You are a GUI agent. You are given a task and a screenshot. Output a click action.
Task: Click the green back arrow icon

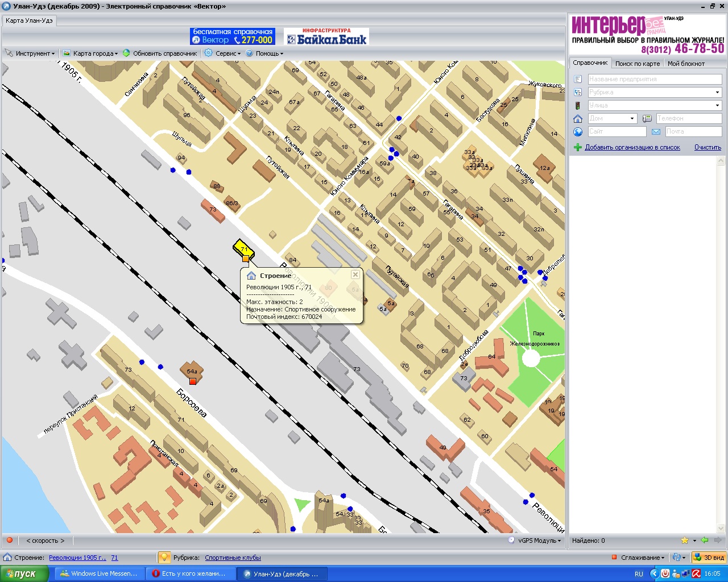pos(705,541)
